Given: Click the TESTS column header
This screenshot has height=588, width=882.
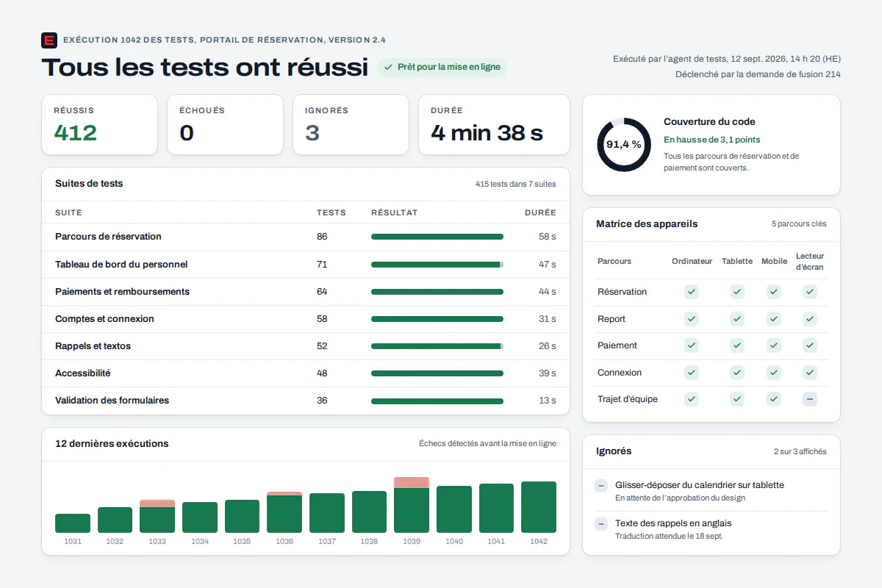Looking at the screenshot, I should click(x=331, y=212).
